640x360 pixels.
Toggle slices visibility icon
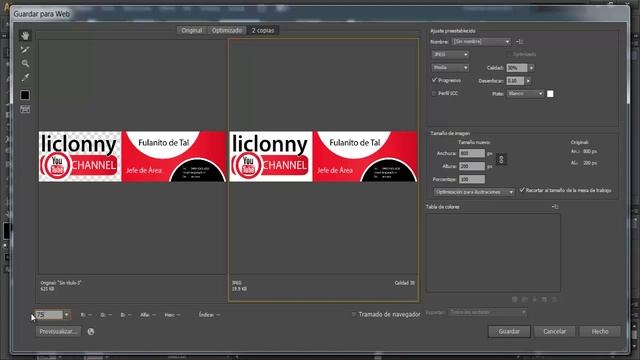coord(25,109)
